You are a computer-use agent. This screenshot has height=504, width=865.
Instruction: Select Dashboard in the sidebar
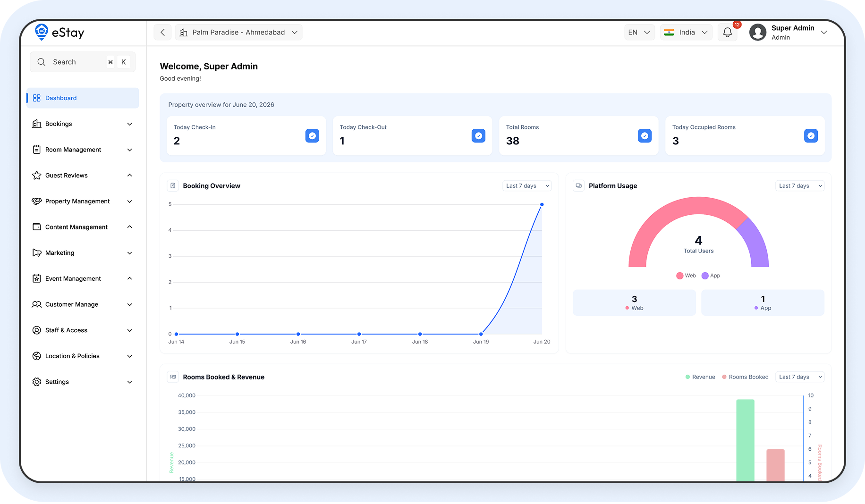[83, 98]
